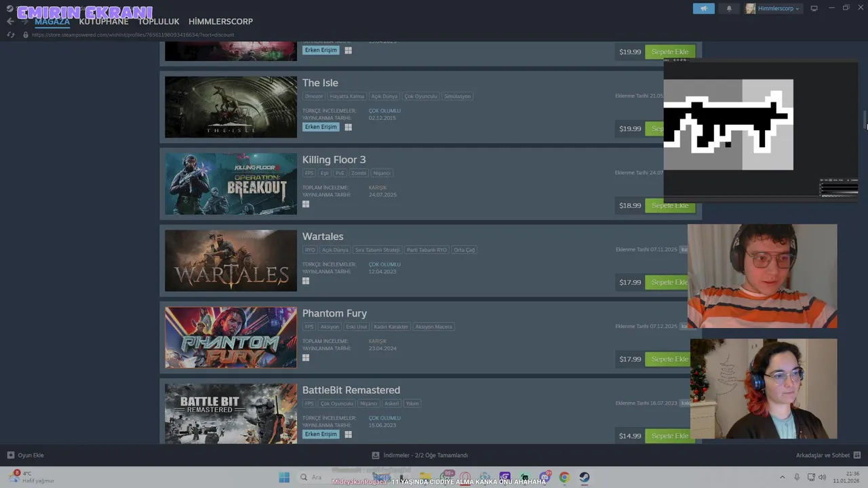Open the Windows Start button

tap(284, 477)
